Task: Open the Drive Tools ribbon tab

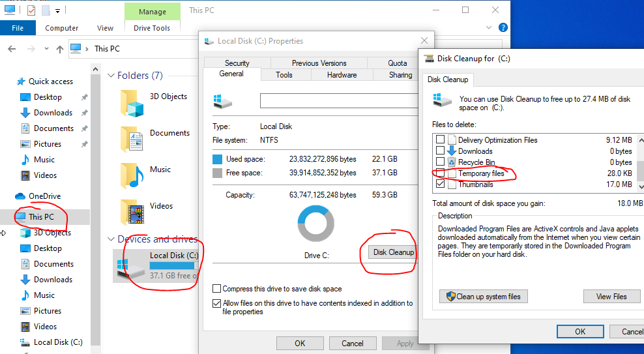Action: (x=152, y=28)
